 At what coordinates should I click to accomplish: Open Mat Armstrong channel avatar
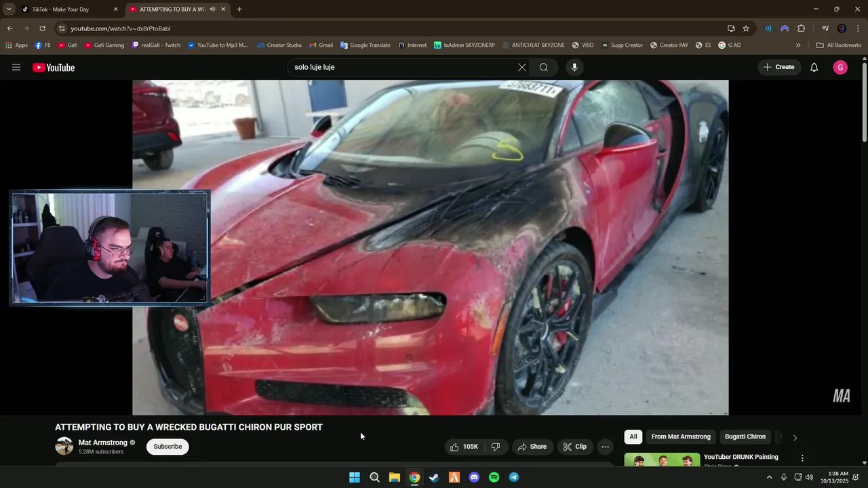[x=64, y=446]
